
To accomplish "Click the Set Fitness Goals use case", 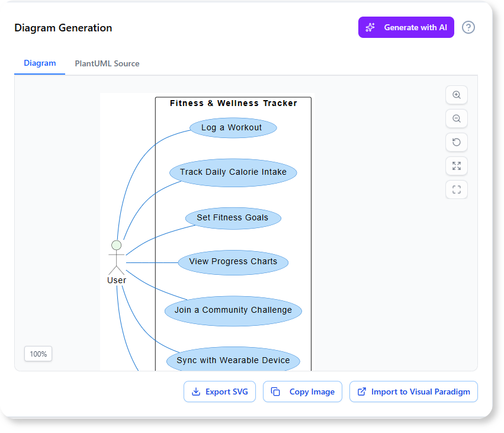I will click(233, 218).
